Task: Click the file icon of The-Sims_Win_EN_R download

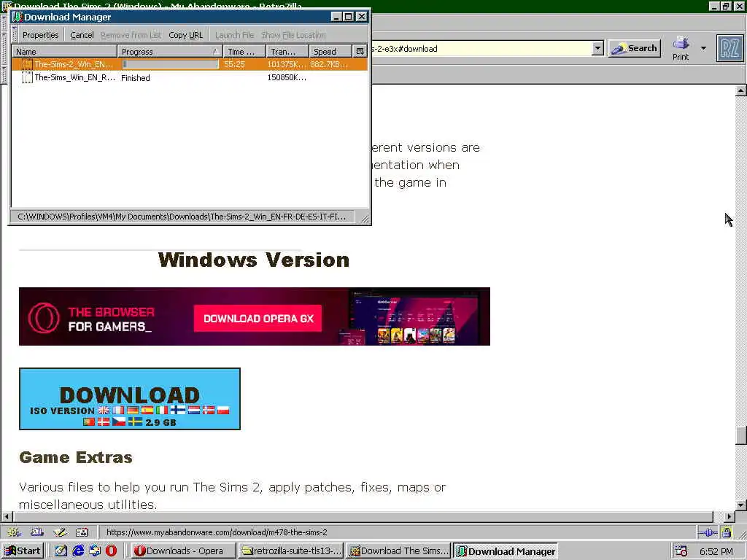Action: point(27,77)
